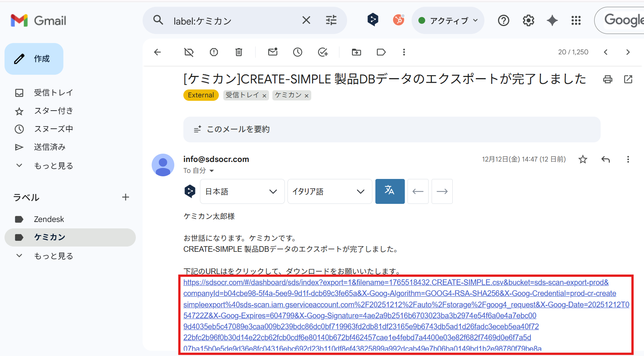The image size is (644, 356).
Task: Snooze email with the clock icon
Action: click(x=298, y=52)
